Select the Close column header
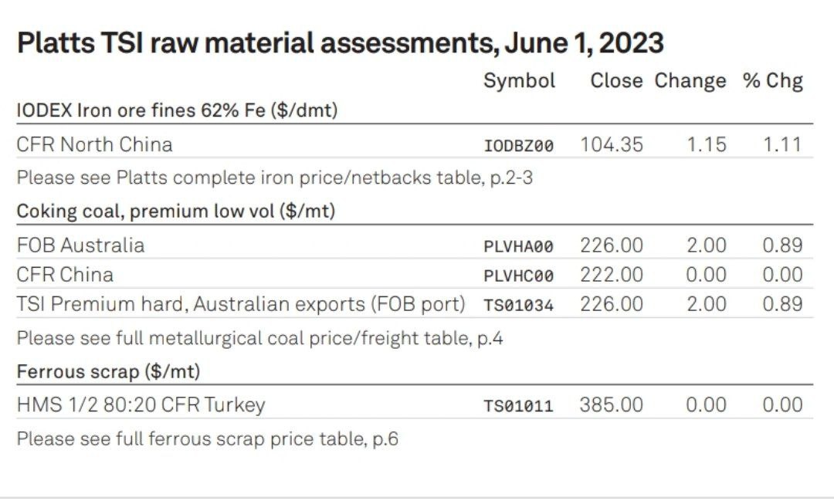The image size is (834, 504). point(616,81)
